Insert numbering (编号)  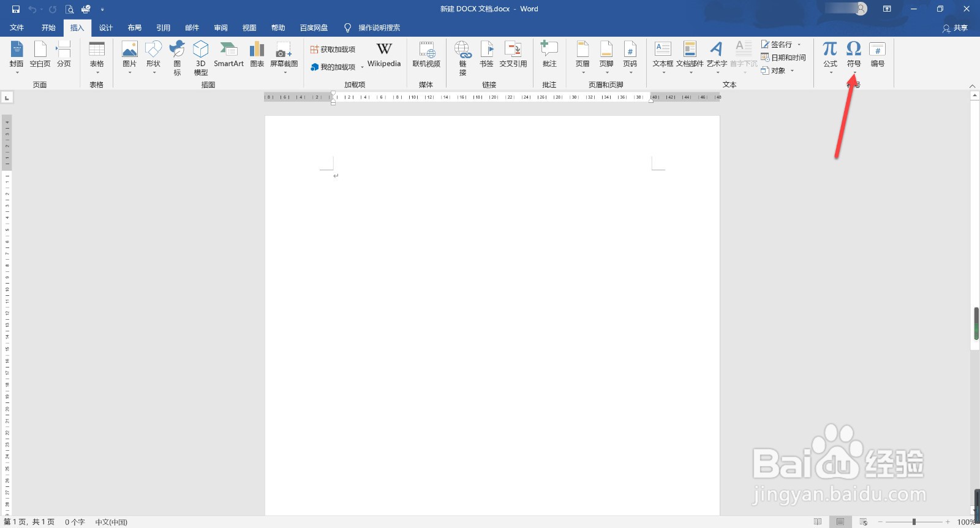coord(878,55)
